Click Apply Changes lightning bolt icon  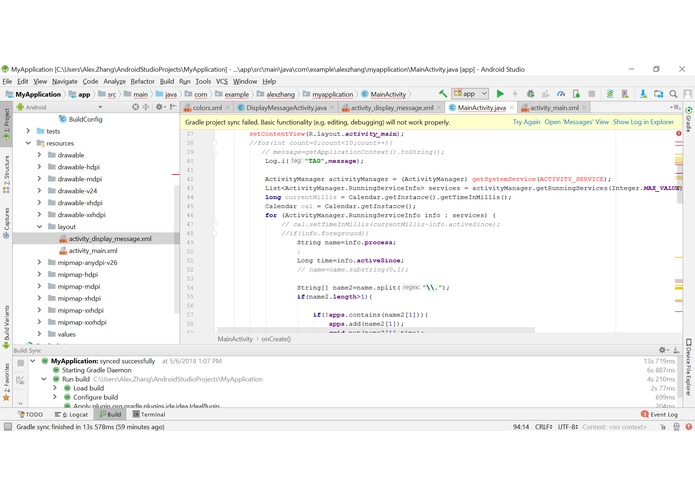pos(515,94)
